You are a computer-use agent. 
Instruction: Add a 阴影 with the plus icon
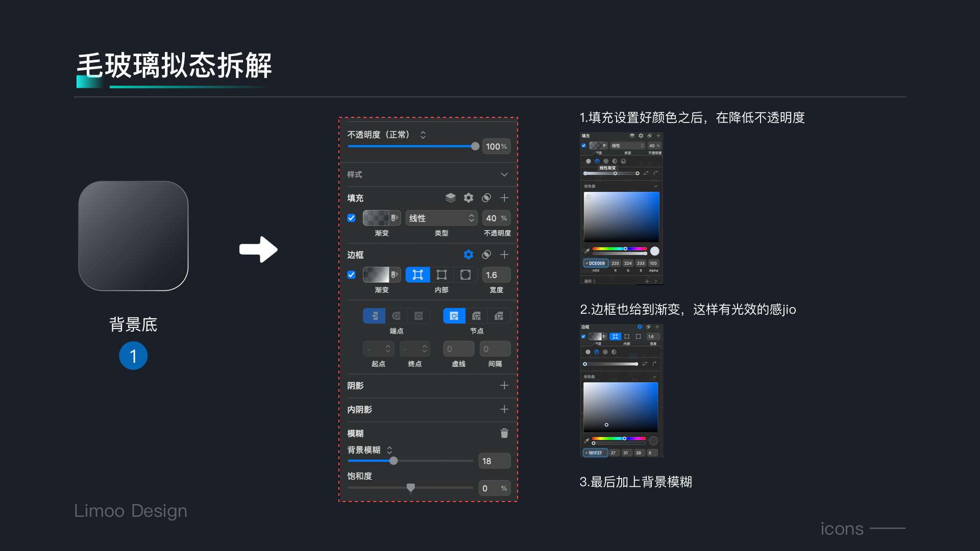click(x=504, y=385)
